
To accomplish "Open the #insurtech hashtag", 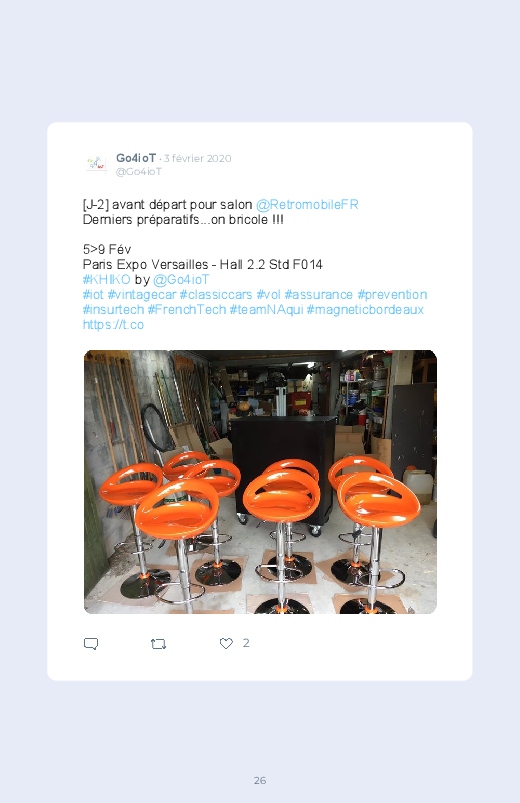I will (x=113, y=310).
